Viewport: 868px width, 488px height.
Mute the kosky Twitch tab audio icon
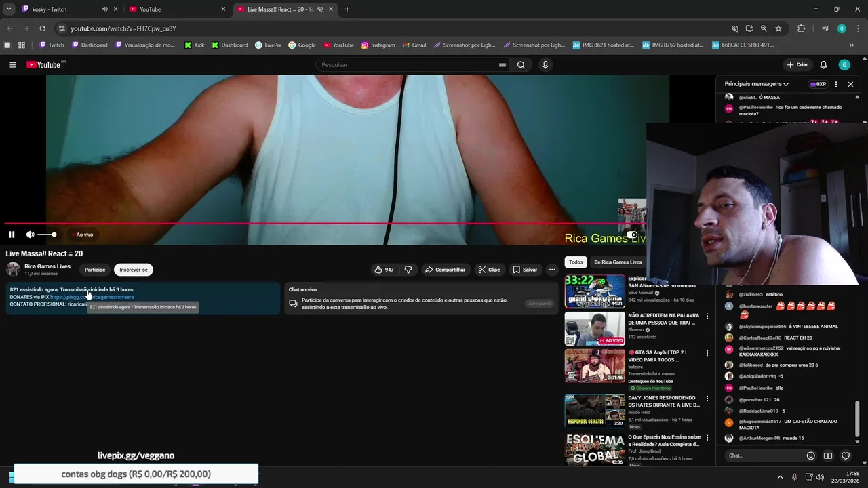point(104,9)
